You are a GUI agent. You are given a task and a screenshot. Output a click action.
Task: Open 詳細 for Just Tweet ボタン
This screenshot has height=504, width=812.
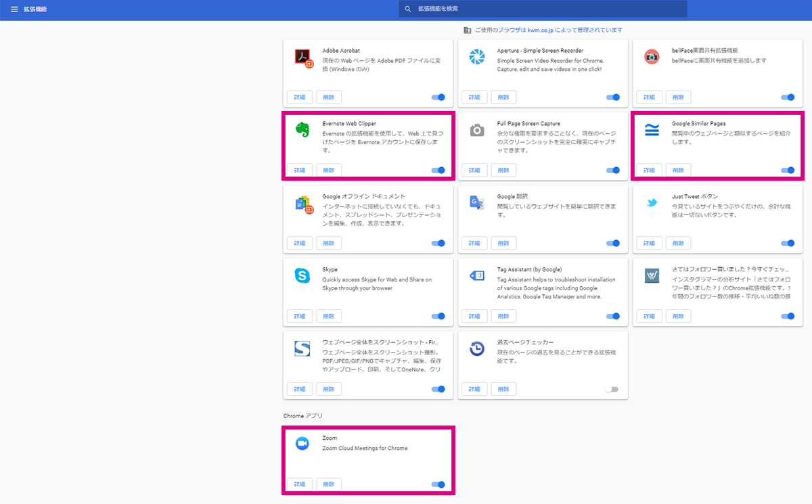tap(649, 243)
